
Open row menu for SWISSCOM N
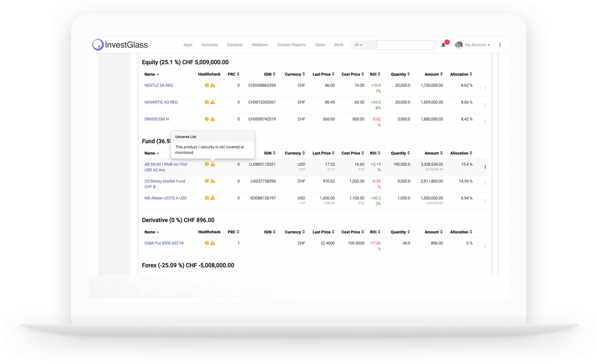pyautogui.click(x=485, y=122)
